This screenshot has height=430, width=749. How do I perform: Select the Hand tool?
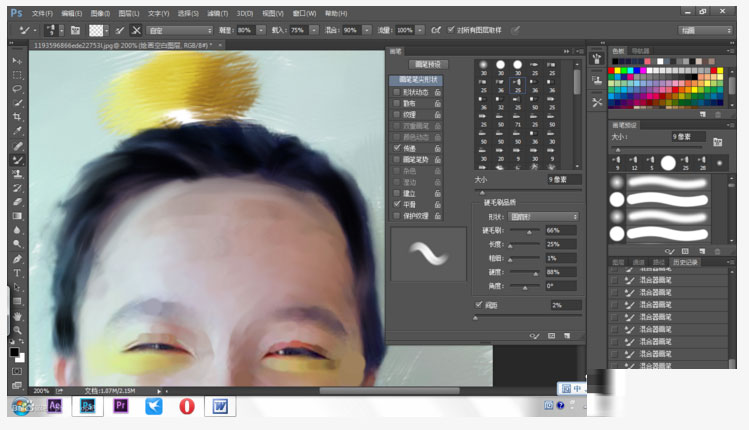pyautogui.click(x=17, y=316)
